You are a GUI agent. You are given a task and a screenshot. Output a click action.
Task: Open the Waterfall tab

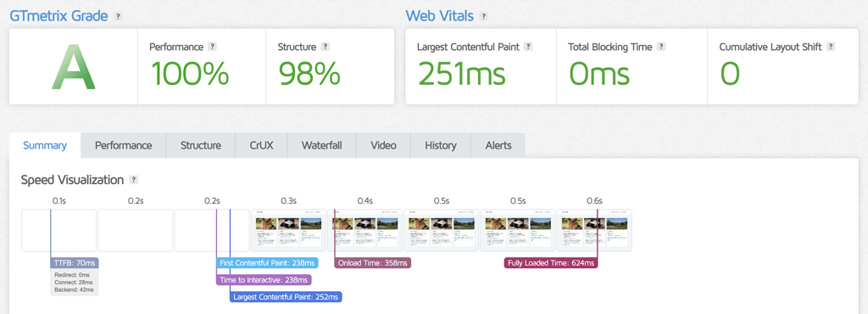pos(321,146)
